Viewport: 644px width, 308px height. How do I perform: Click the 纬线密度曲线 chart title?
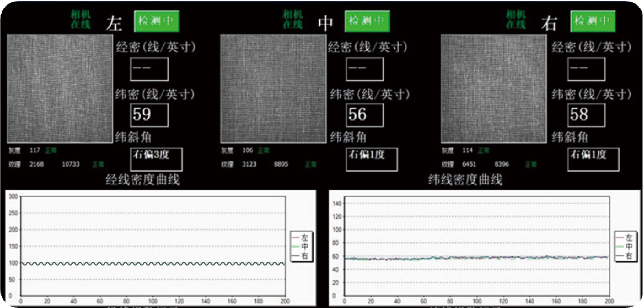click(x=465, y=180)
